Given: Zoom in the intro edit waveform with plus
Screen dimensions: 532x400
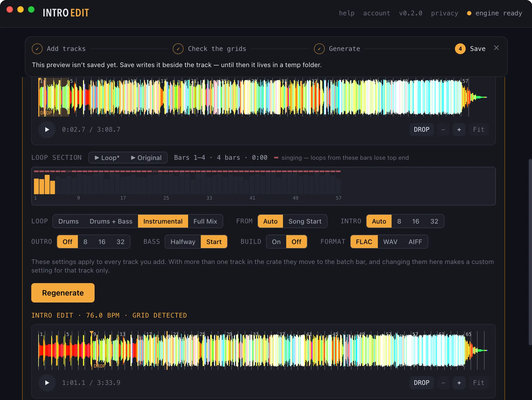Looking at the screenshot, I should [x=459, y=383].
